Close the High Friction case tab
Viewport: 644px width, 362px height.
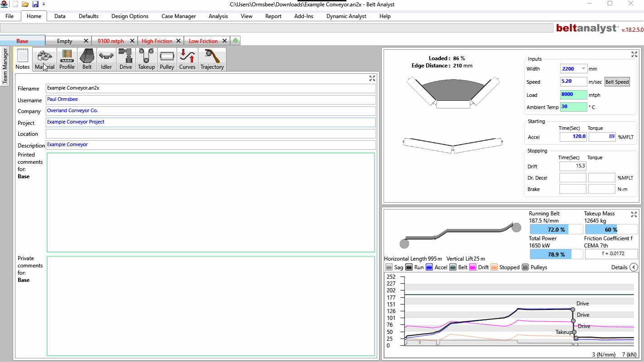point(179,41)
